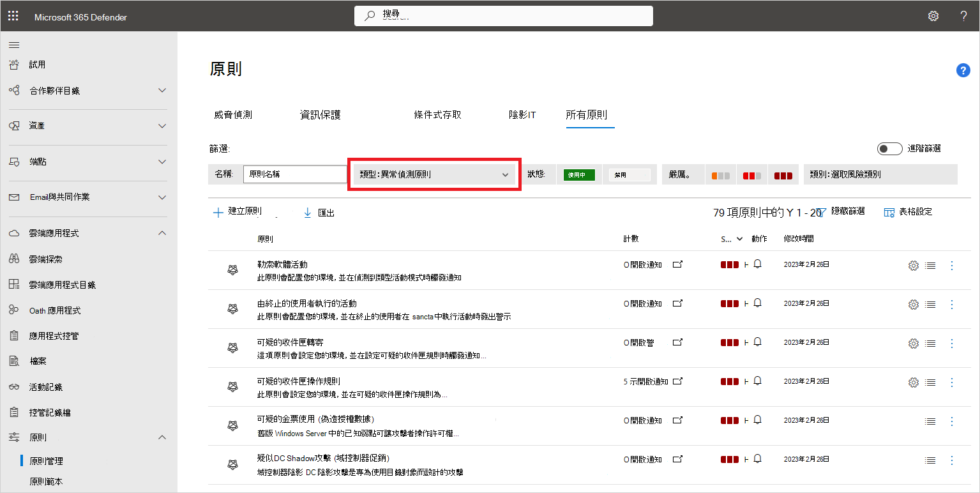Click policy type icon for 可疑的收件匣轉寄
980x493 pixels.
pos(233,348)
